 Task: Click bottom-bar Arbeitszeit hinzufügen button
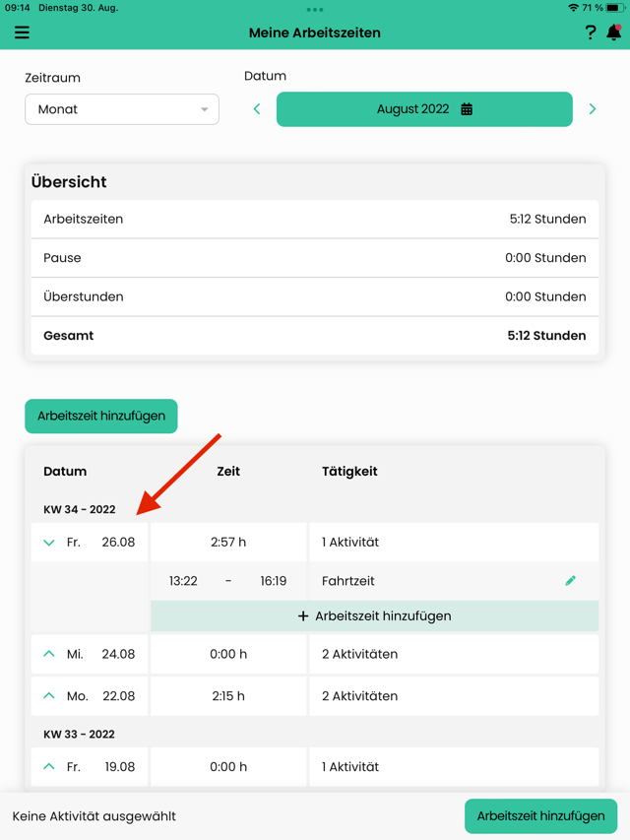click(x=540, y=816)
